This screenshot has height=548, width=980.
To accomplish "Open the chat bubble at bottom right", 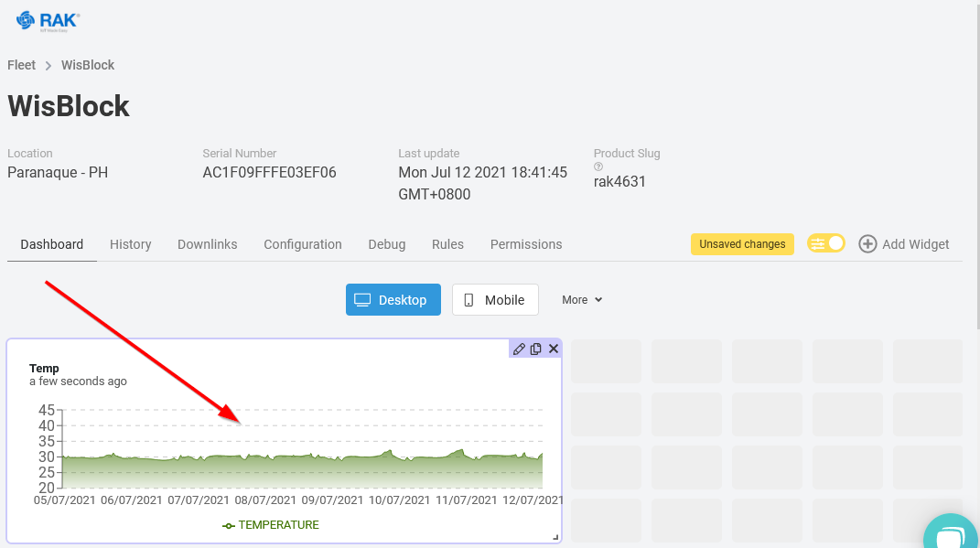I will [951, 532].
